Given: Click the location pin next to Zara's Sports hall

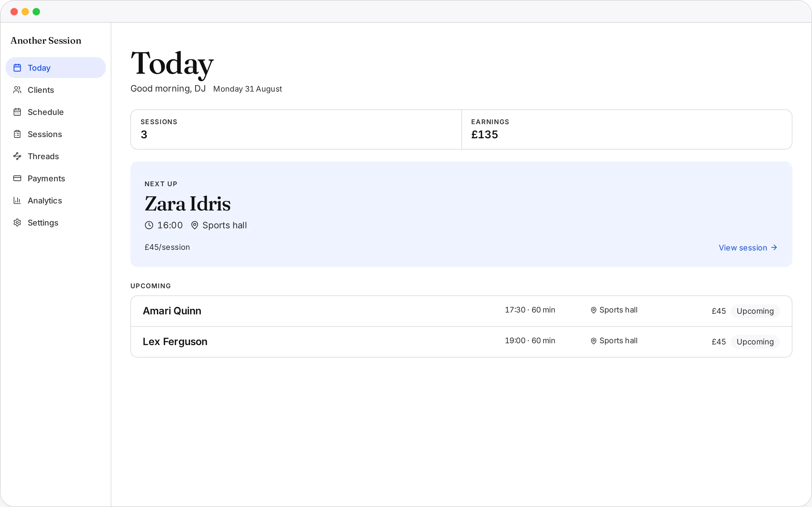Looking at the screenshot, I should point(195,225).
